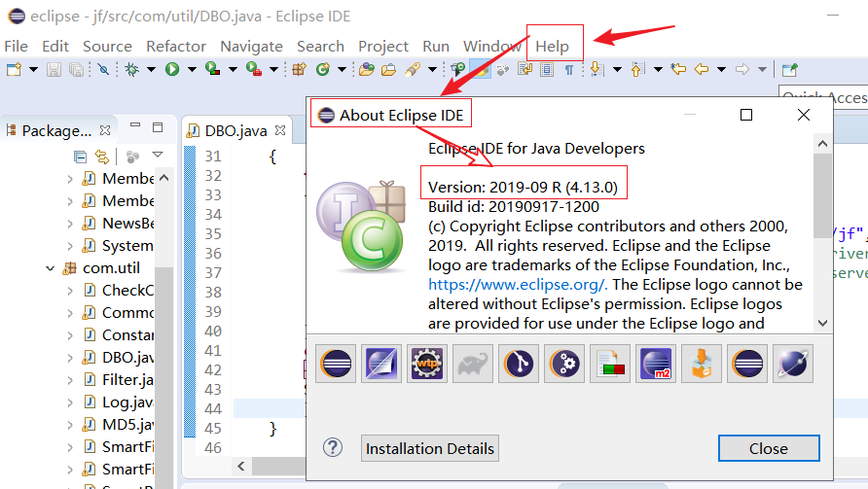Screen dimensions: 868x489
Task: Click About dialog scrollbar up arrow
Action: (x=822, y=144)
